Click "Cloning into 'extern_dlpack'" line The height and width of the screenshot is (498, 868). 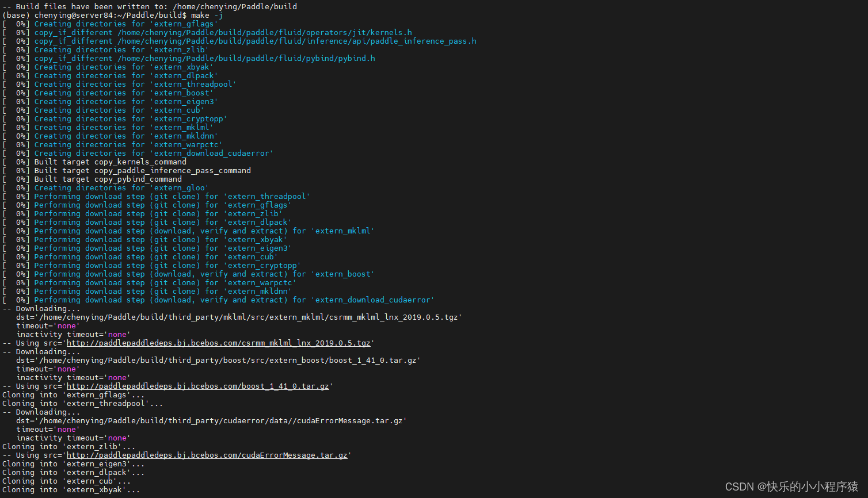click(x=74, y=472)
